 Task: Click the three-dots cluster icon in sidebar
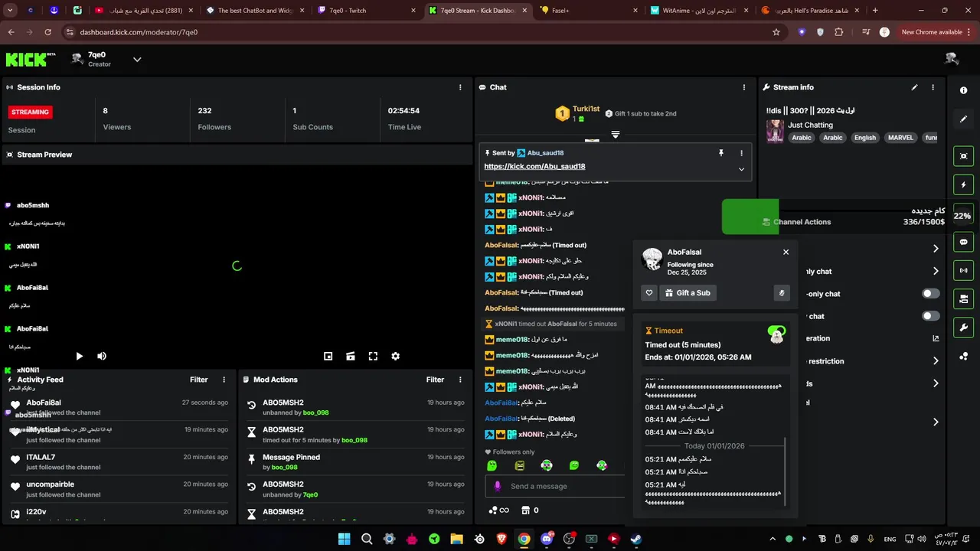963,357
